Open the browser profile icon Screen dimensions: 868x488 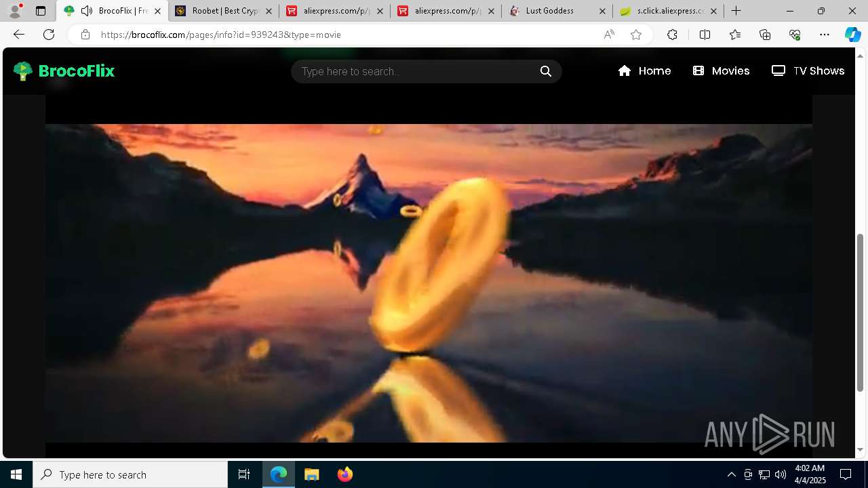[x=14, y=11]
